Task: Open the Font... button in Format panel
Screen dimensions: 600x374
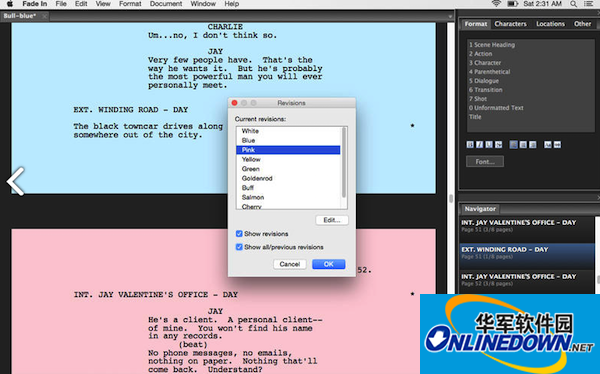Action: click(485, 162)
